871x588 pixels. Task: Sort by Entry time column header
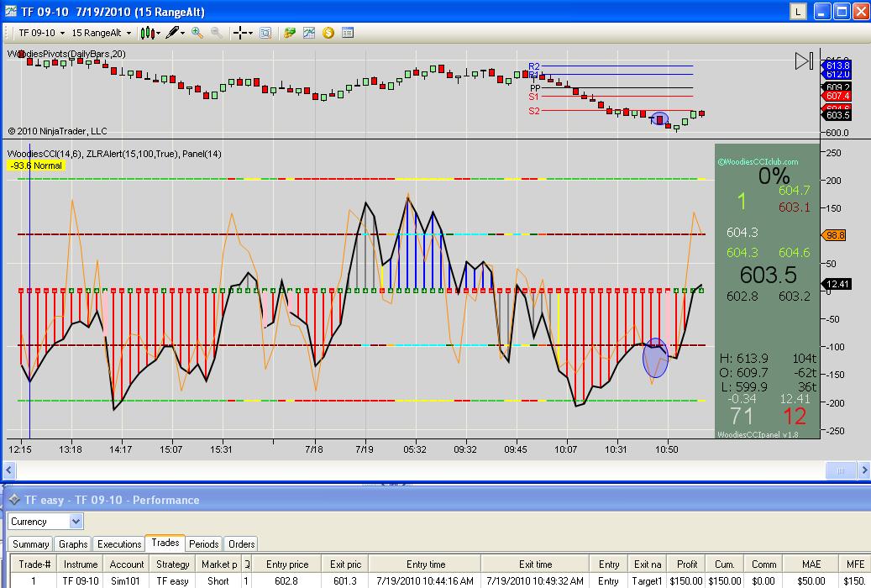point(426,564)
